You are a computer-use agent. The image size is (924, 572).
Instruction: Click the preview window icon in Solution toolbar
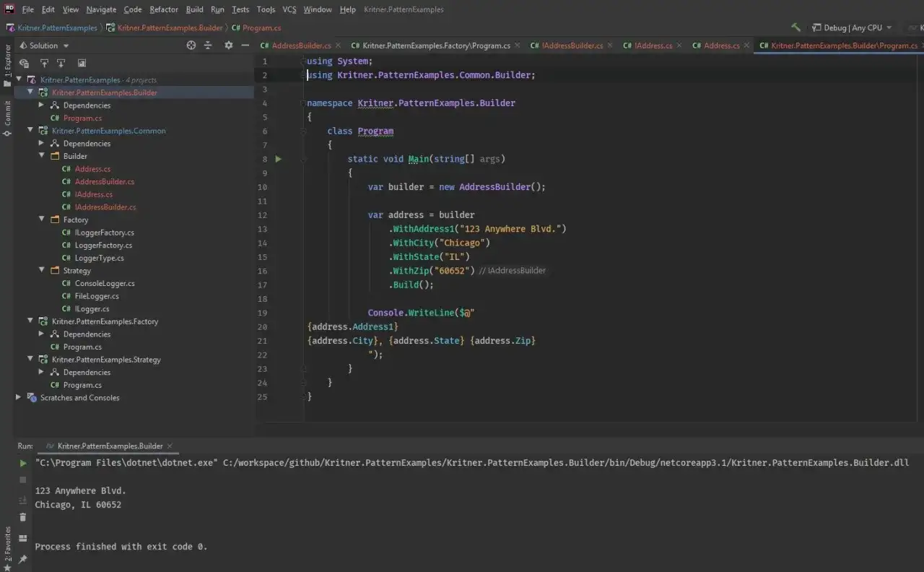(82, 64)
